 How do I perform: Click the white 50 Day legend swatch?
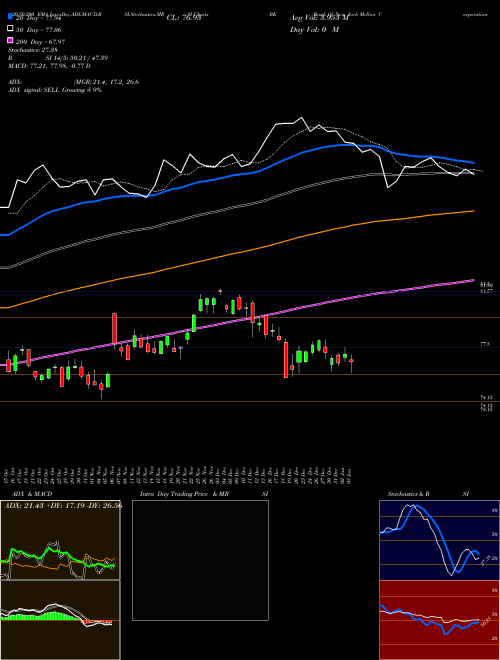tap(10, 29)
